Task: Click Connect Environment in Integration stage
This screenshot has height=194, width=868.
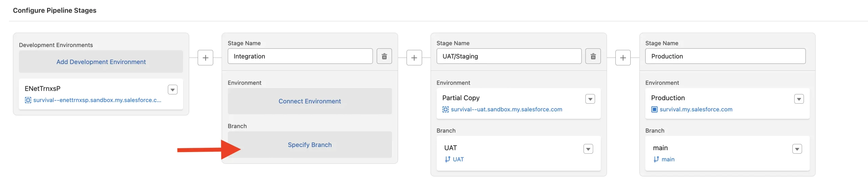Action: tap(310, 101)
